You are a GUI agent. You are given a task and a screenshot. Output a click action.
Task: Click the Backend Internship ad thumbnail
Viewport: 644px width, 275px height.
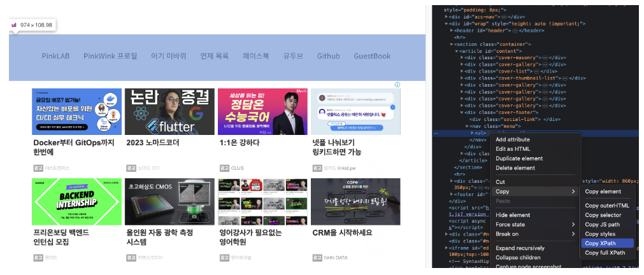coord(77,202)
